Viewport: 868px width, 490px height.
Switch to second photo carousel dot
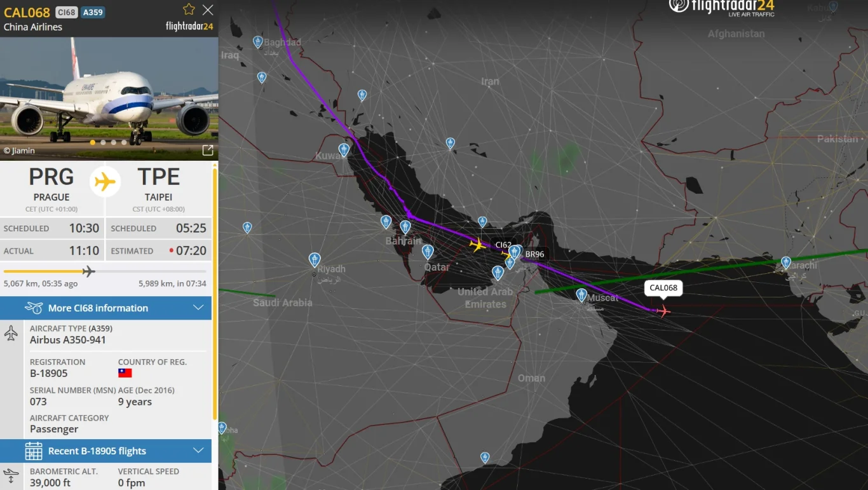click(x=103, y=142)
